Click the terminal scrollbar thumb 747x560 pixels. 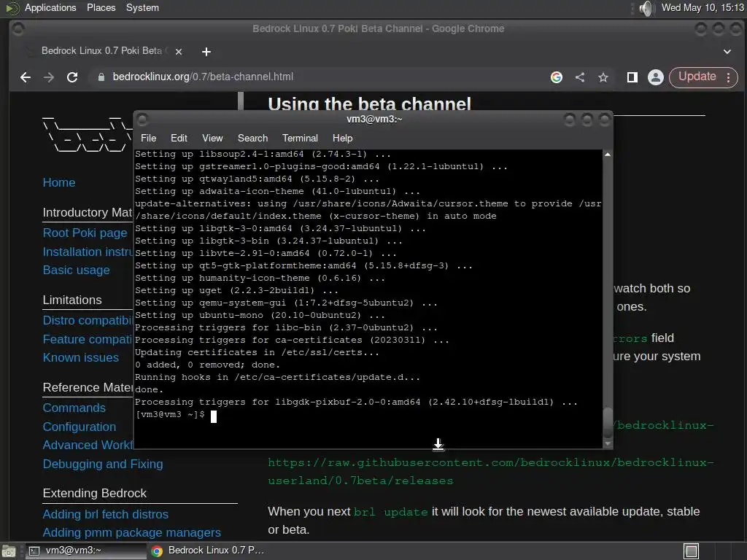(608, 422)
